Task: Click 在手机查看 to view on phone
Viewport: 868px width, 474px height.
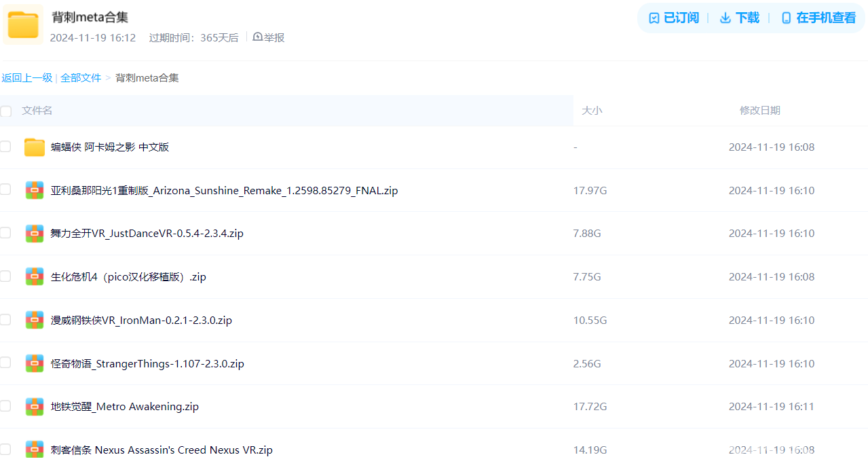Action: [x=818, y=18]
